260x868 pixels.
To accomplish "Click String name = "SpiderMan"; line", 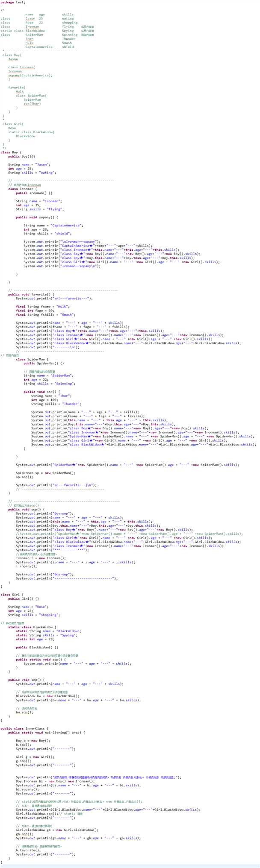I will click(49, 375).
